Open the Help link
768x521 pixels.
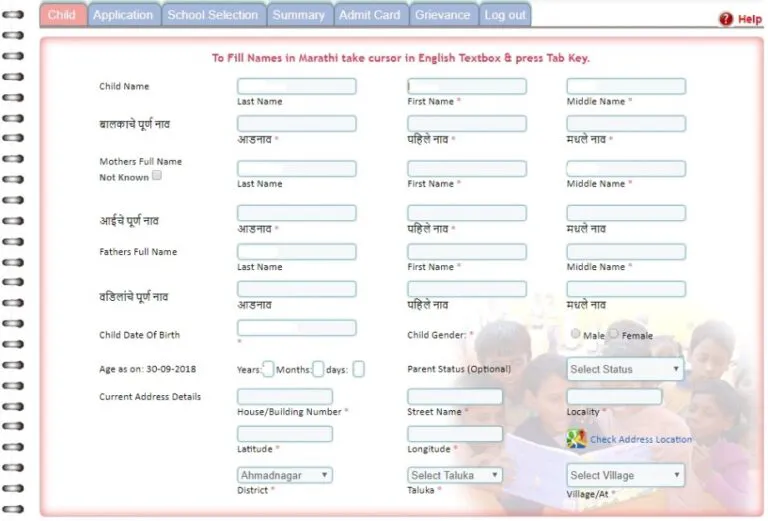click(750, 19)
